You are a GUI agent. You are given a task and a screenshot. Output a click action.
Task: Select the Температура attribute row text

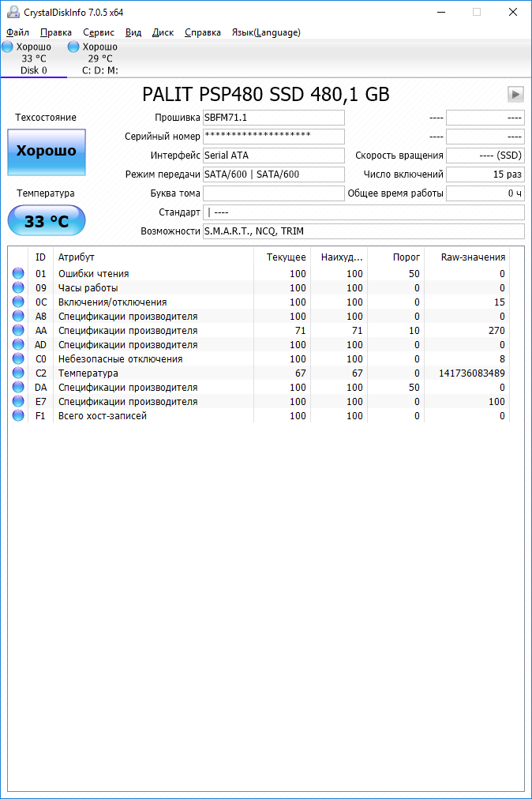click(88, 373)
